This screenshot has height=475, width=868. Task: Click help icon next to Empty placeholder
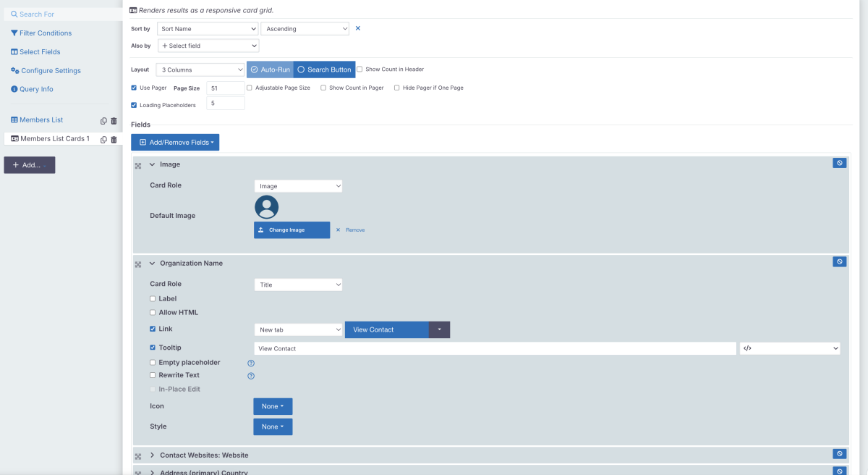(251, 363)
